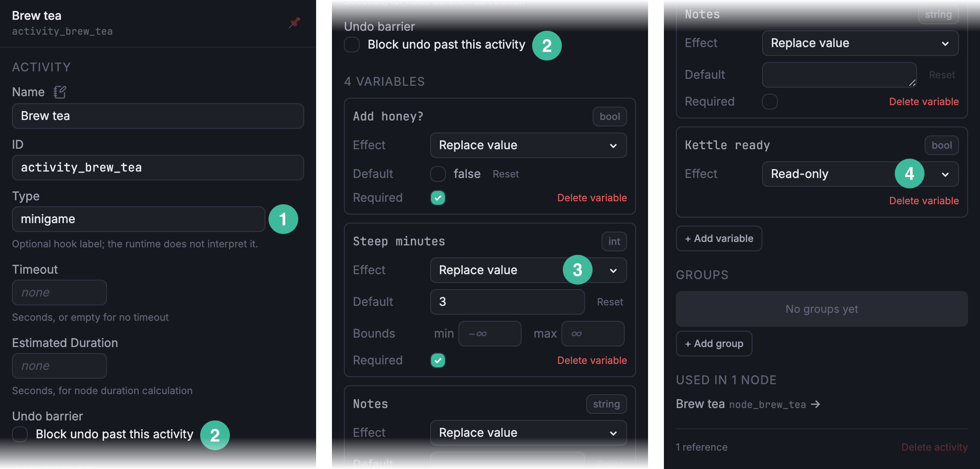Click the '1 reference' text
Screen dimensions: 980x469
702,447
